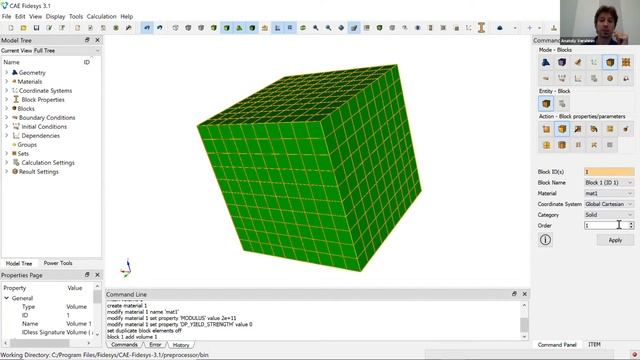Click the hard-hat icon in toolbar

(500, 28)
